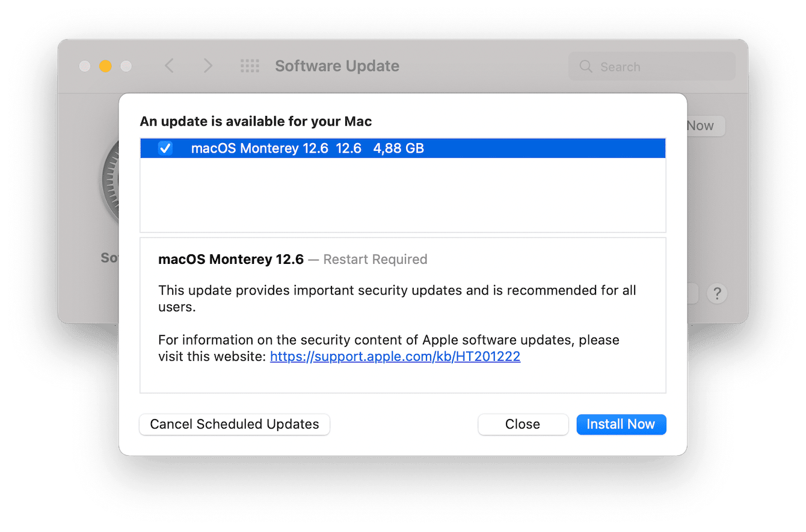Minimize window using the yellow button

pos(105,66)
